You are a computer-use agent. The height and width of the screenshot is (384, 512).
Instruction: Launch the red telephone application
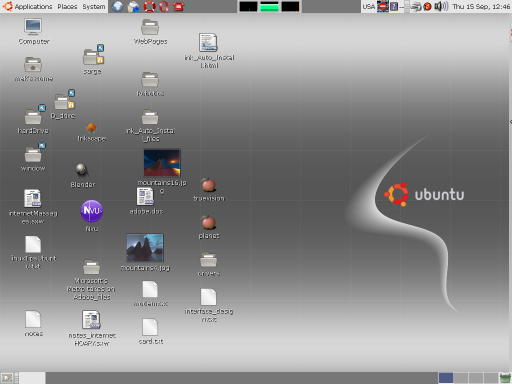click(179, 6)
